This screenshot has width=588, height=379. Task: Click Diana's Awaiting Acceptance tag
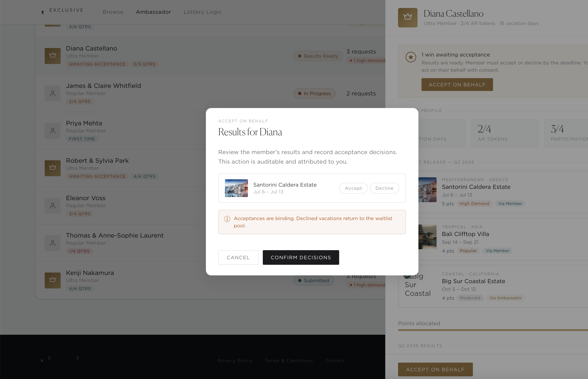pos(97,64)
